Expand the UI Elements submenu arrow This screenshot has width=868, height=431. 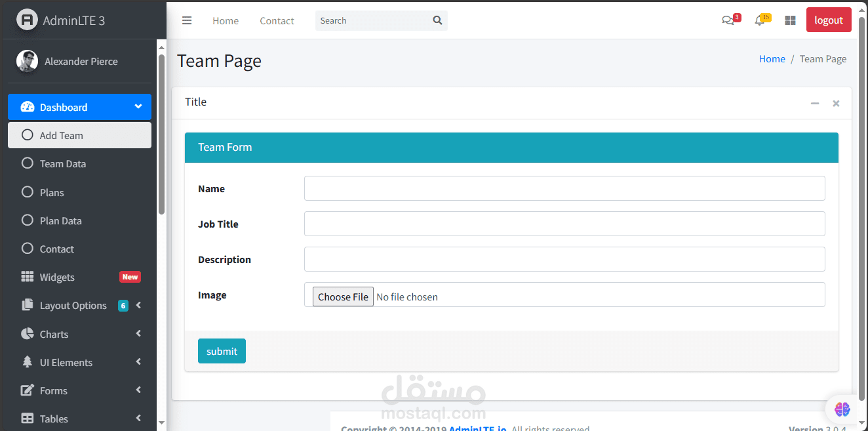coord(138,361)
